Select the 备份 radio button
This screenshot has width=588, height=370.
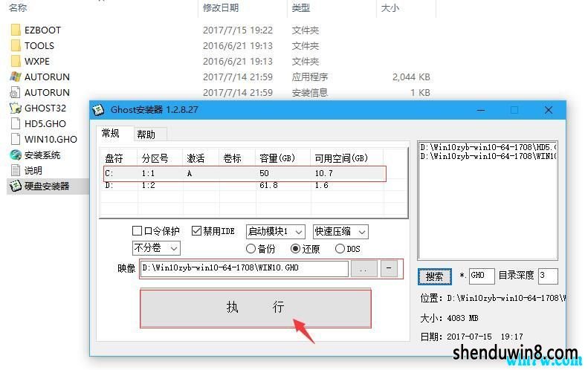[251, 249]
